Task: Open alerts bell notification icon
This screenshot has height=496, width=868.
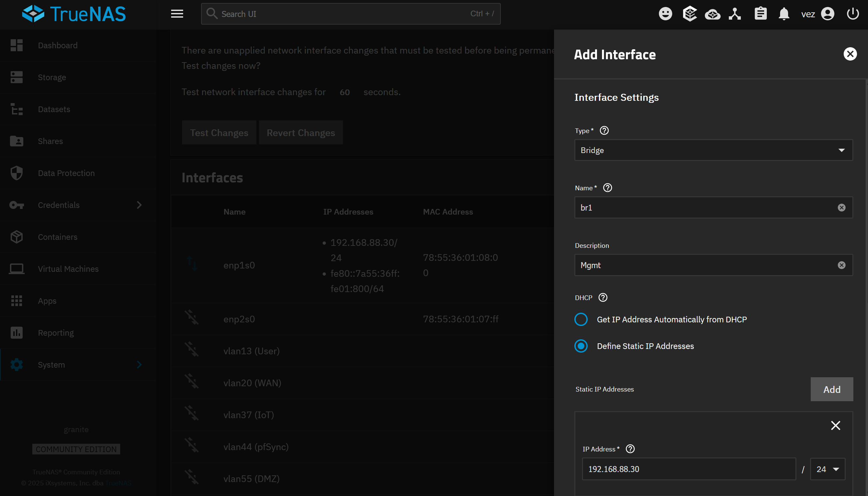Action: click(x=784, y=14)
